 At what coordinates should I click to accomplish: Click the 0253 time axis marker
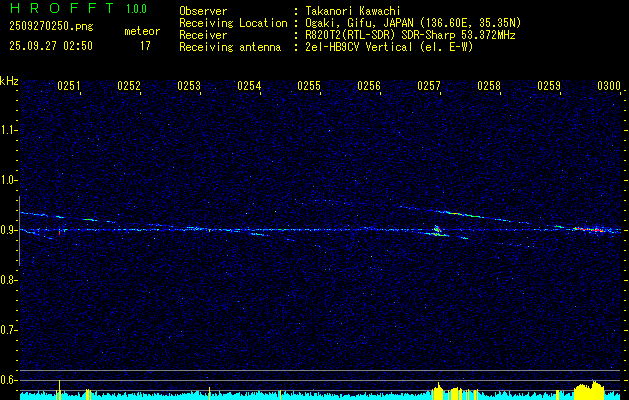click(189, 86)
